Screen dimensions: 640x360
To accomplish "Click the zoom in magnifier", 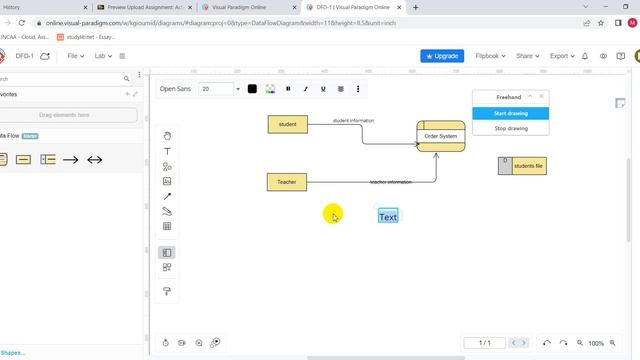I will (612, 343).
